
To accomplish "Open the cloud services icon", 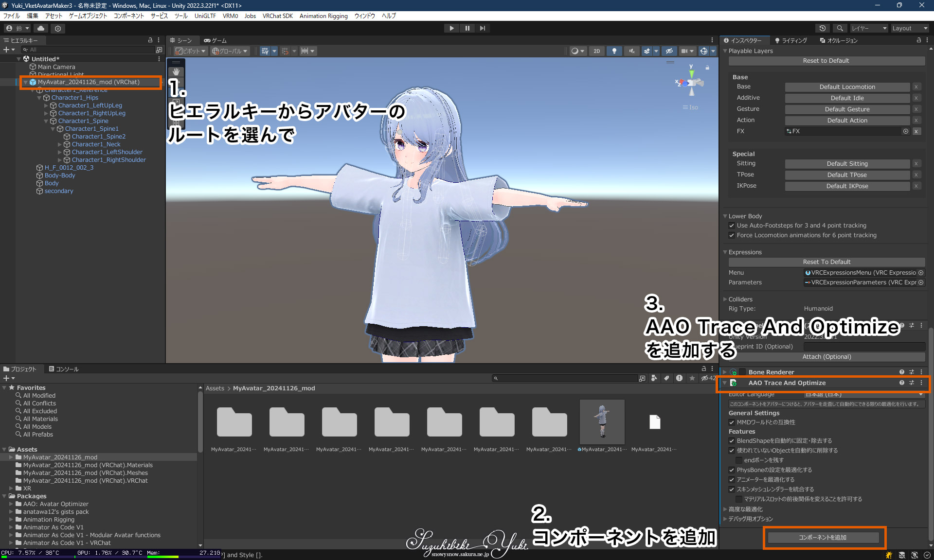I will click(41, 28).
